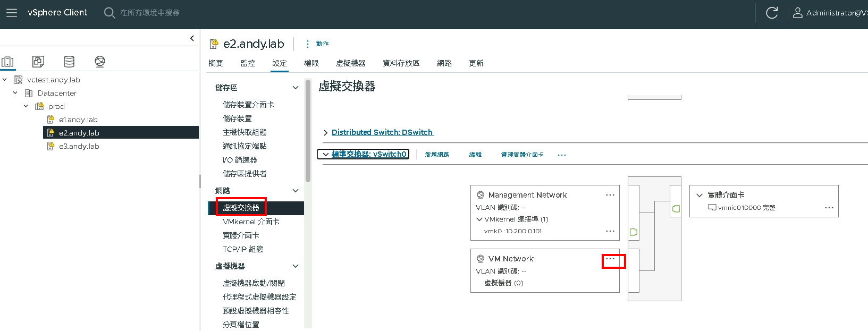Open the VM Network ellipsis menu

[x=610, y=259]
